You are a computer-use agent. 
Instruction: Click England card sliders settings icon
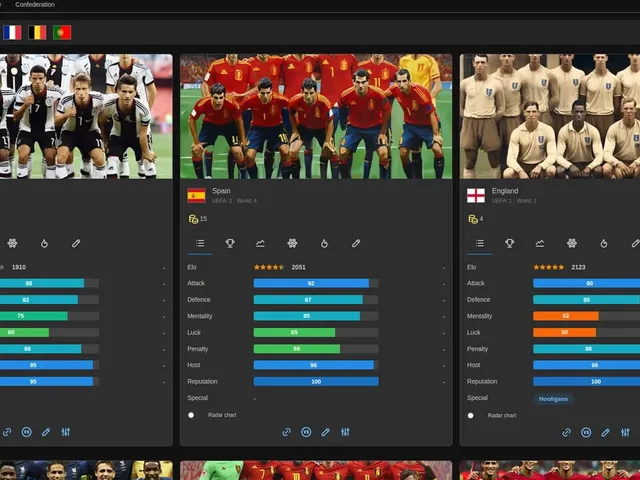[625, 432]
